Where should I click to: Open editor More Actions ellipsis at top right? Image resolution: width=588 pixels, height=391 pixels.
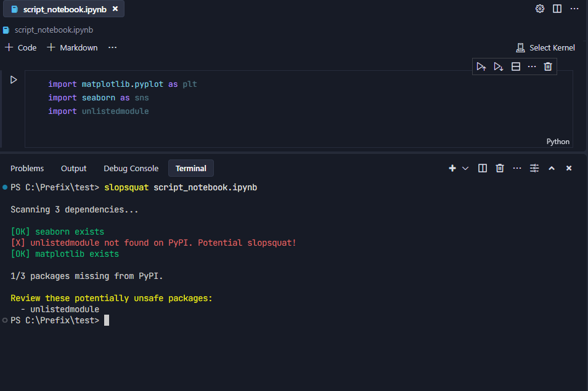pos(574,9)
